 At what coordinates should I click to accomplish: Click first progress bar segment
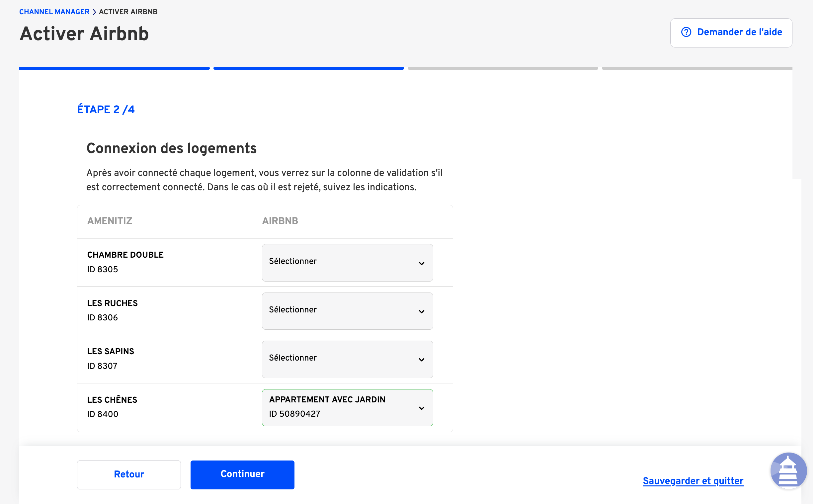115,68
